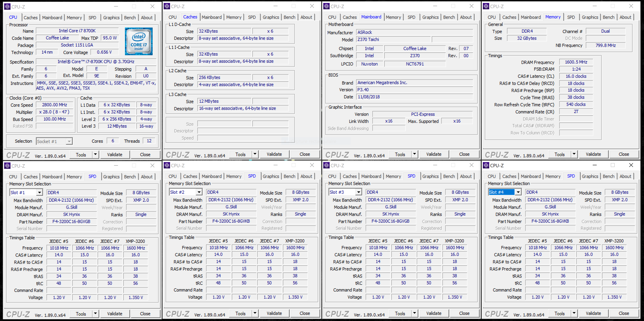This screenshot has width=644, height=321.
Task: Click the Intel Core i7 logo image
Action: pyautogui.click(x=139, y=41)
